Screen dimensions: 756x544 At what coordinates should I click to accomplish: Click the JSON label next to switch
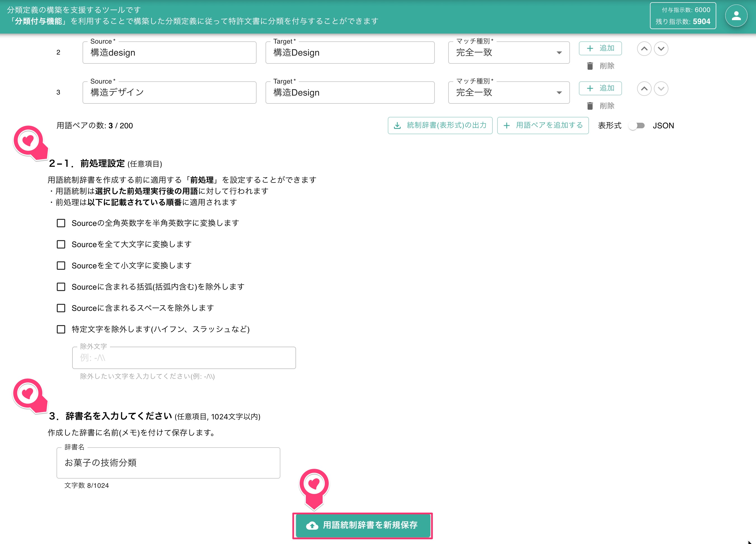(663, 126)
